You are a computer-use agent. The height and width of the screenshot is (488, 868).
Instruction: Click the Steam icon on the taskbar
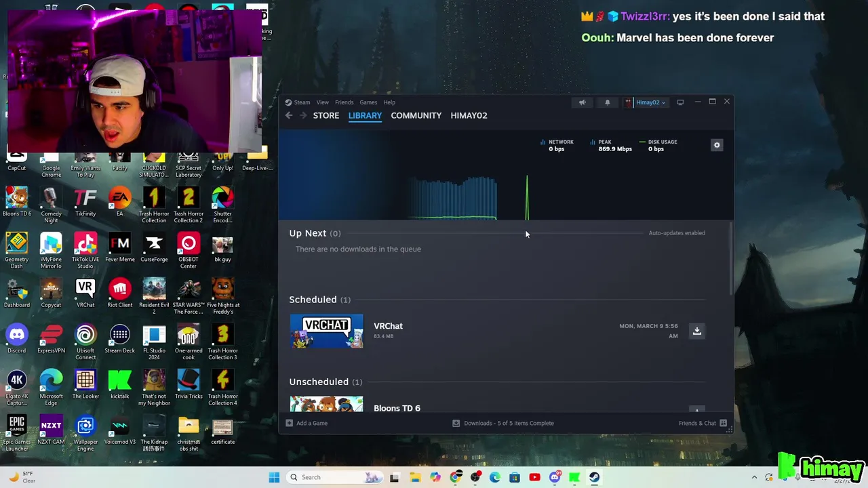[x=594, y=477]
